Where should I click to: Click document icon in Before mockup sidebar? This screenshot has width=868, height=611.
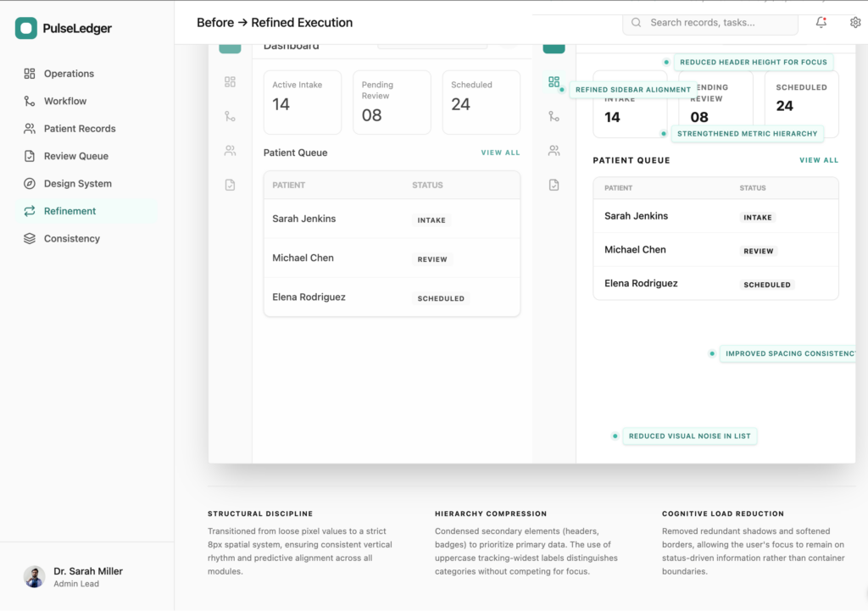[x=231, y=185]
